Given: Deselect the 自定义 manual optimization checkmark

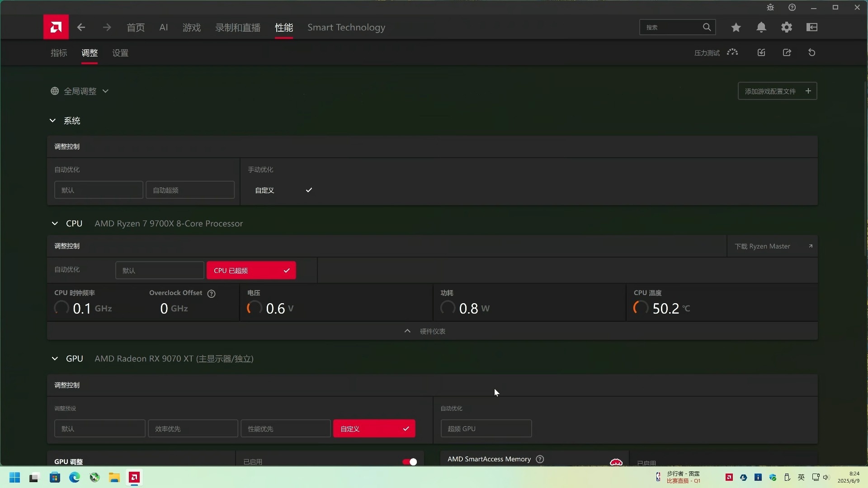Looking at the screenshot, I should click(x=309, y=190).
